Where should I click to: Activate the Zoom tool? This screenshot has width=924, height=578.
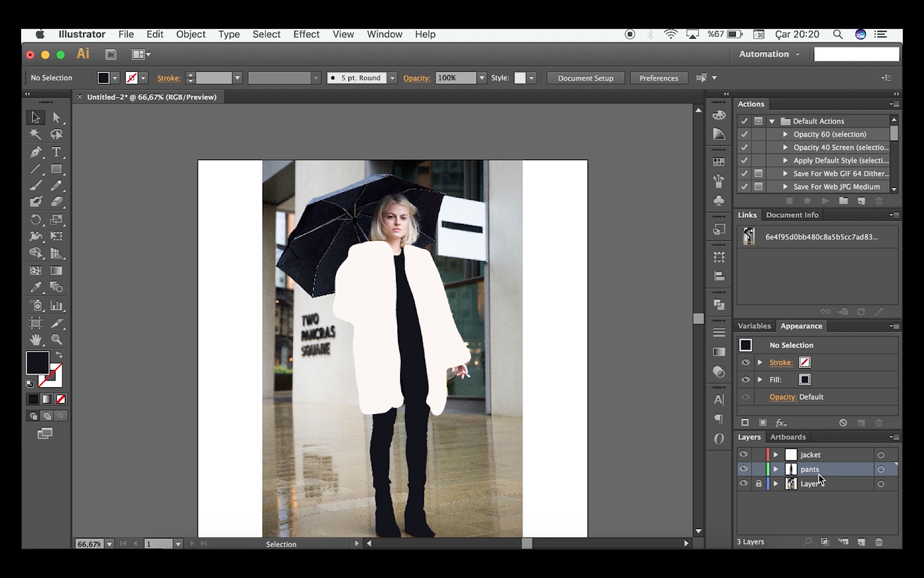click(x=57, y=340)
